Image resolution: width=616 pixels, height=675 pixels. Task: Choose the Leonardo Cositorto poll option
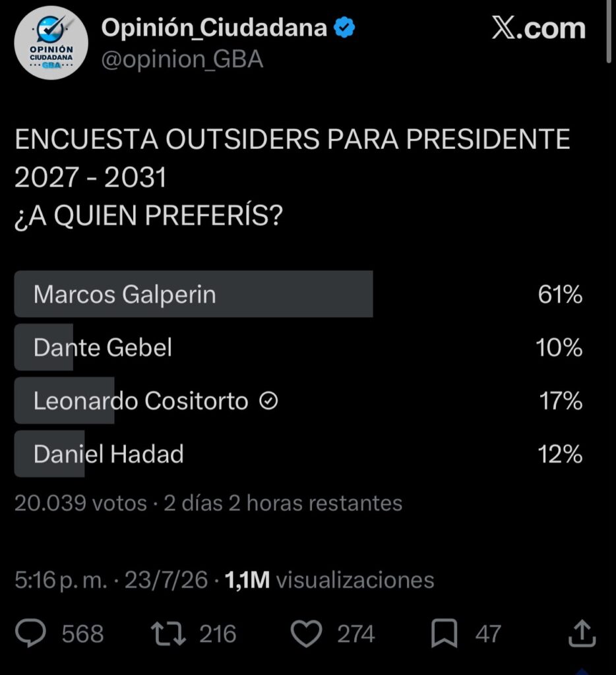click(x=299, y=401)
